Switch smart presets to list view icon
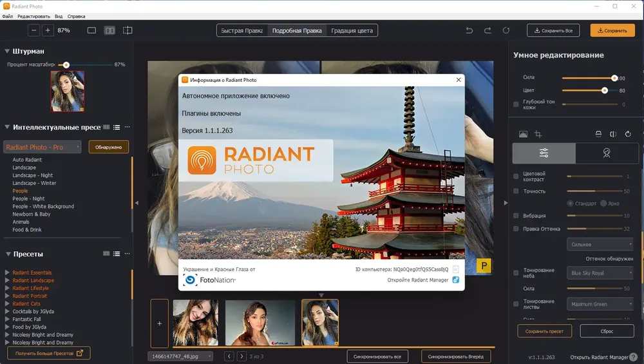The width and height of the screenshot is (644, 364). (117, 128)
